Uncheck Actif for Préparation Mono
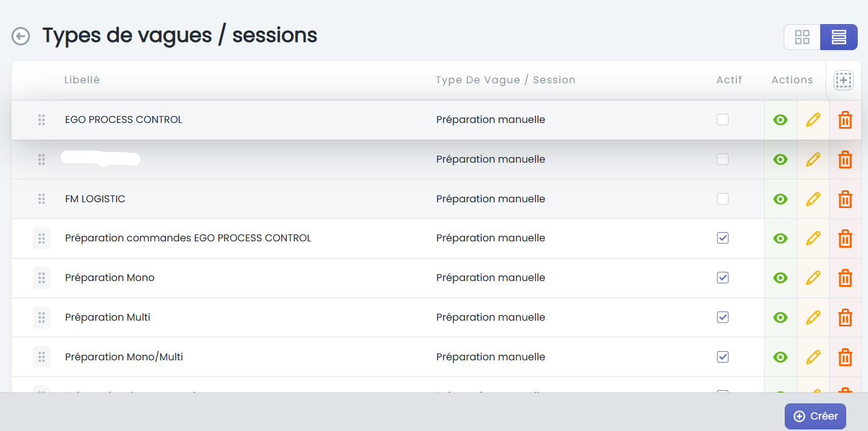 [723, 278]
